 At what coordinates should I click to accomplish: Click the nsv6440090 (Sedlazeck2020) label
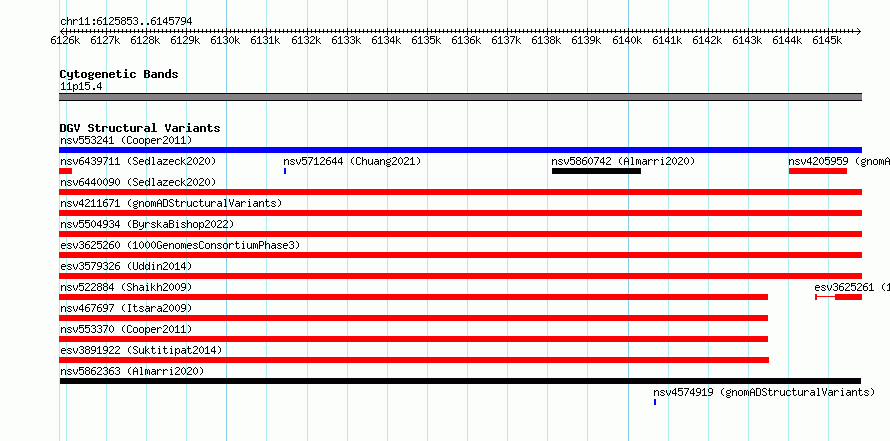(x=138, y=182)
